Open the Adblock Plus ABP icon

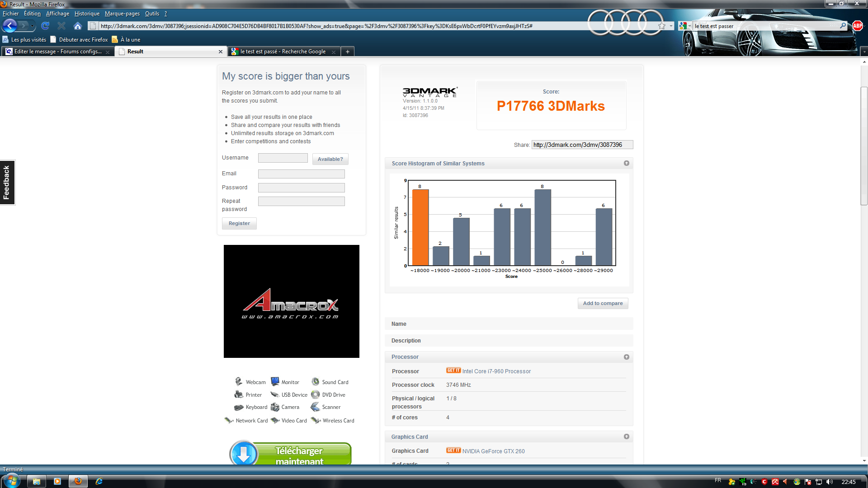[858, 26]
